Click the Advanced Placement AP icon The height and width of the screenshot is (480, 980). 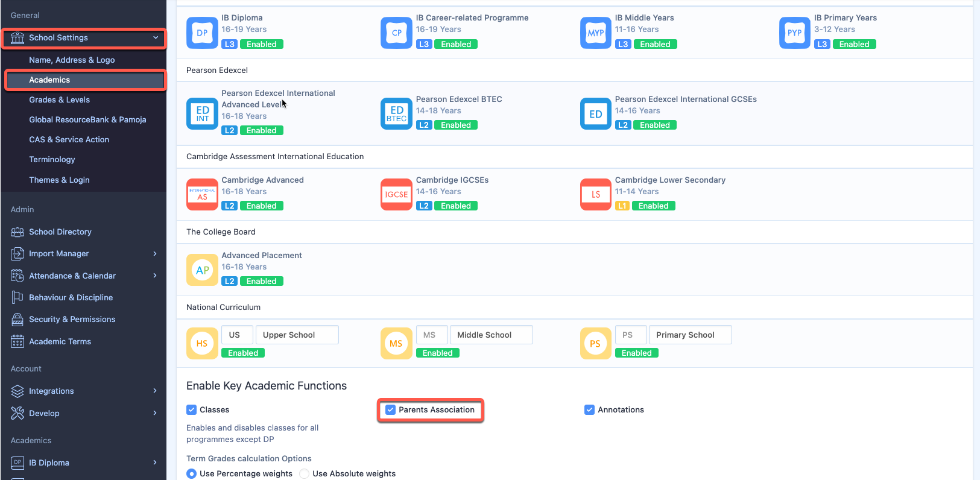(202, 270)
